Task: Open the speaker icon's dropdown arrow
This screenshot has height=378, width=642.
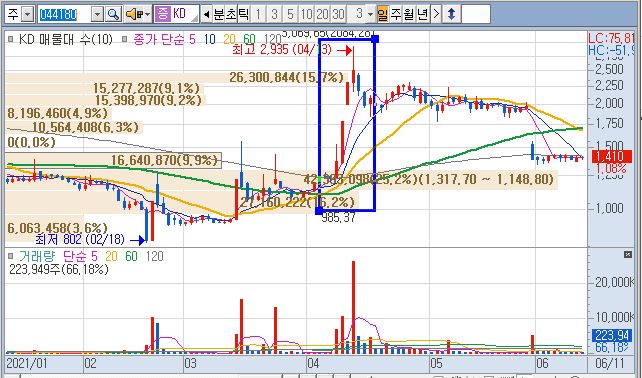Action: 147,14
